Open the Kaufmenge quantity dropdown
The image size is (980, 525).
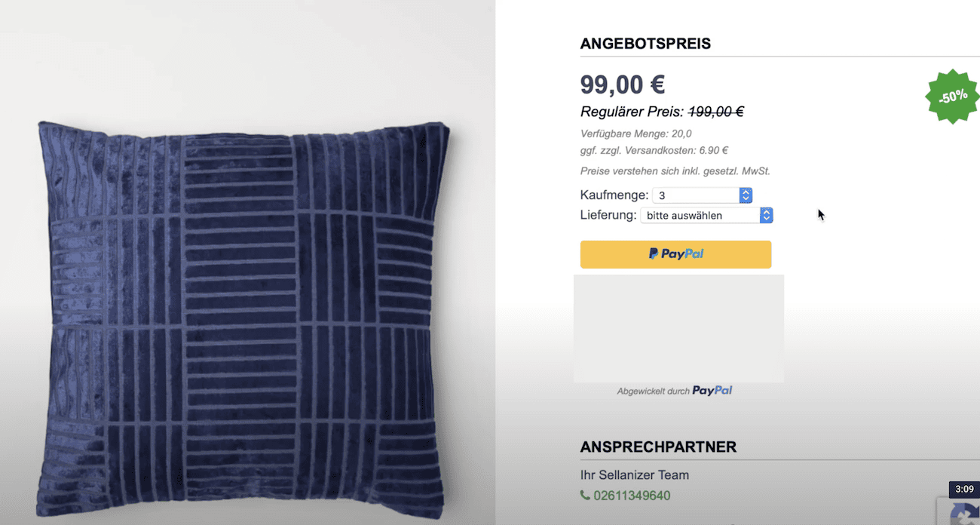[x=702, y=195]
